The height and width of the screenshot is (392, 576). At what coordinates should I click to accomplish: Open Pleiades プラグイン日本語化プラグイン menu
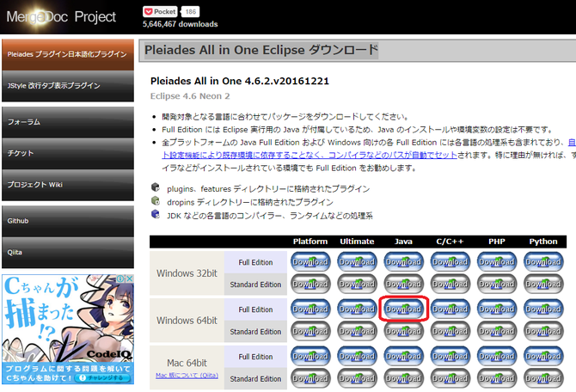(68, 54)
